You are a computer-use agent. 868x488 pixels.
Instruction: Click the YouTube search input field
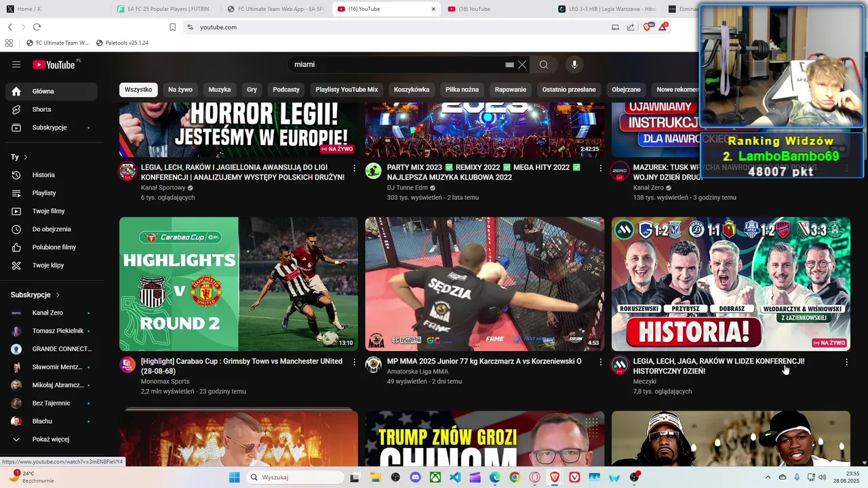click(x=397, y=64)
